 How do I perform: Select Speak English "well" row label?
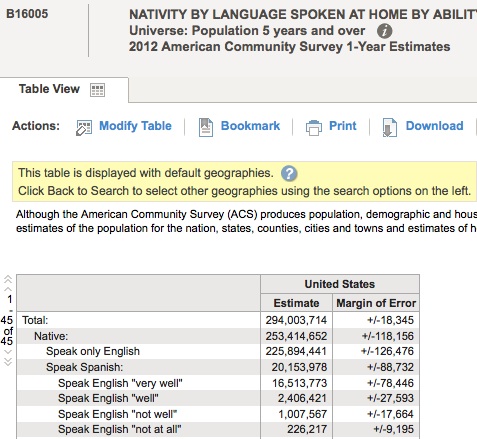(108, 398)
